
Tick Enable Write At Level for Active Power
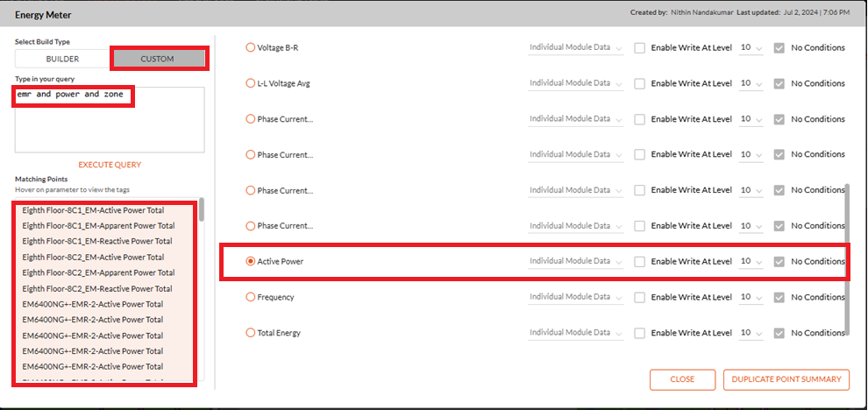(x=640, y=262)
